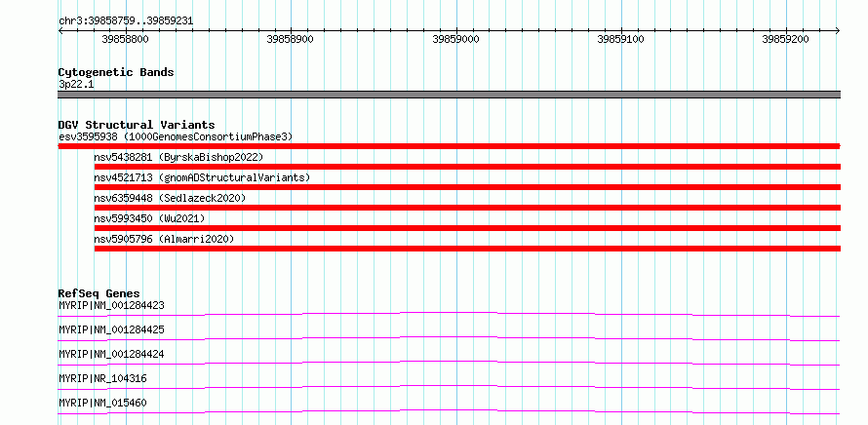Viewport: 868px width, 425px height.
Task: Click the red bar under nsv4521713
Action: (x=467, y=187)
